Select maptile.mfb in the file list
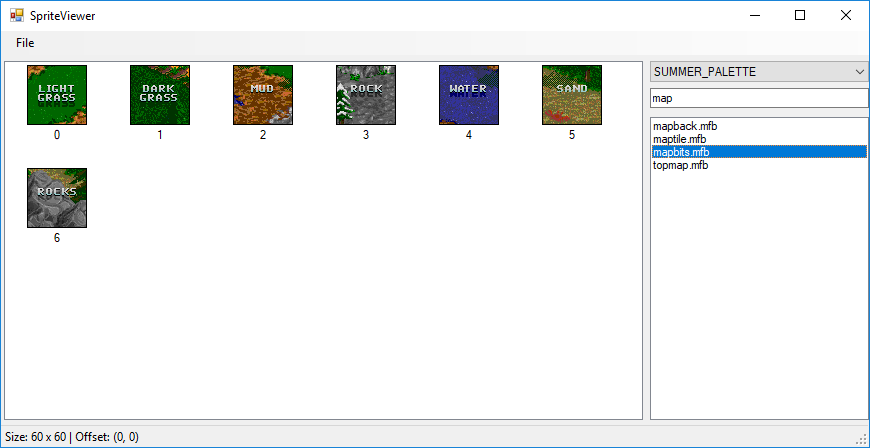This screenshot has width=870, height=448. coord(759,139)
